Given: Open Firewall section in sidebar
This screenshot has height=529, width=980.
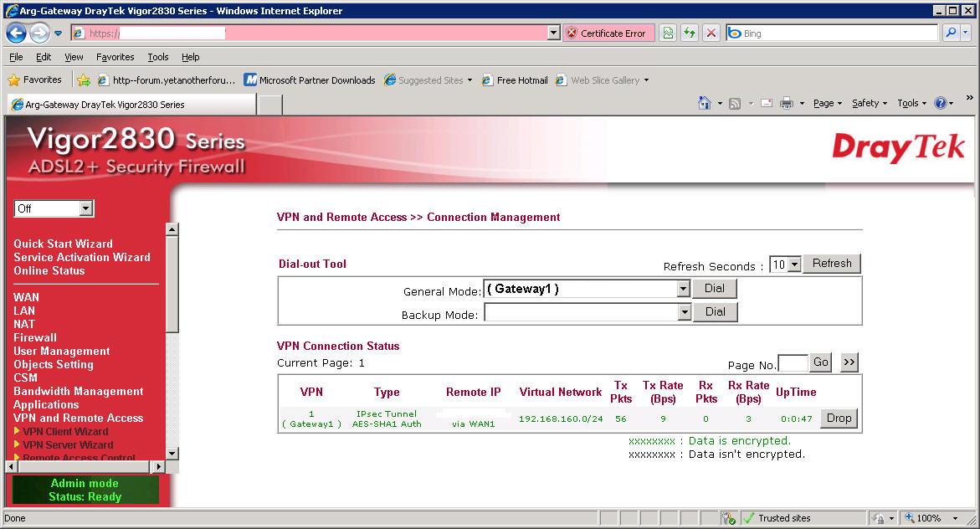Looking at the screenshot, I should (x=35, y=337).
